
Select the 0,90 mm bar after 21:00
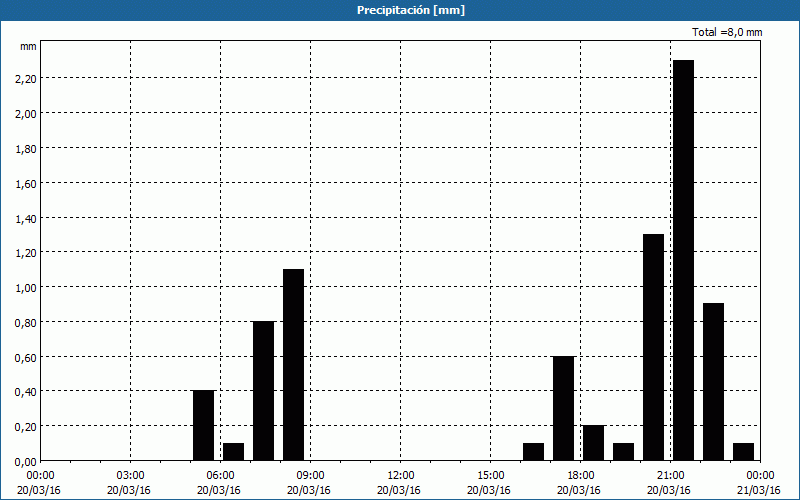[x=713, y=382]
